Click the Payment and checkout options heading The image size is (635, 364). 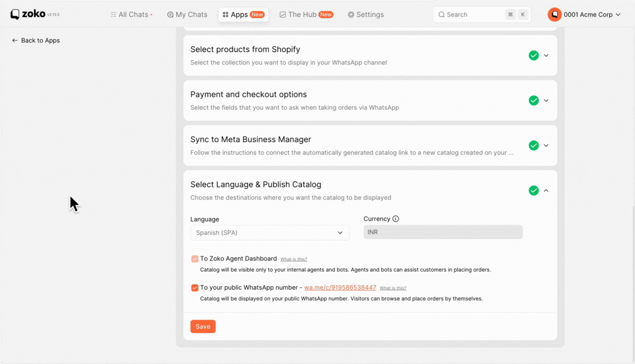[x=249, y=94]
